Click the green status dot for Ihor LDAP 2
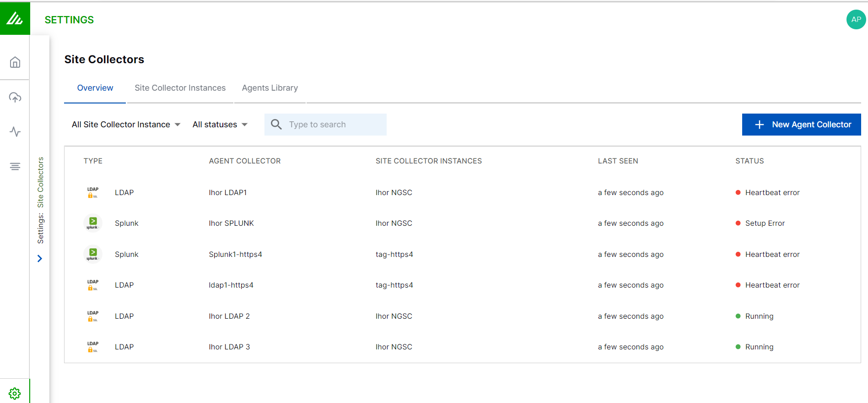The image size is (868, 403). 738,316
